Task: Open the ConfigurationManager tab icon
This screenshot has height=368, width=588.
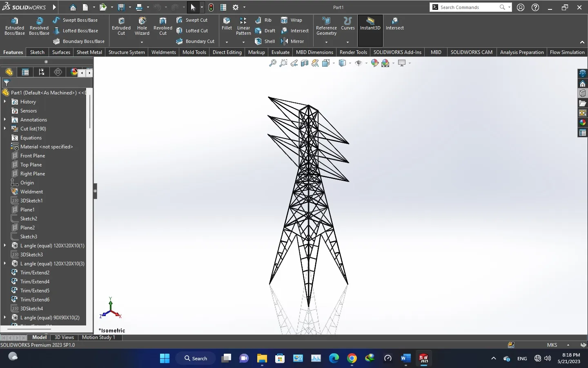Action: 41,72
